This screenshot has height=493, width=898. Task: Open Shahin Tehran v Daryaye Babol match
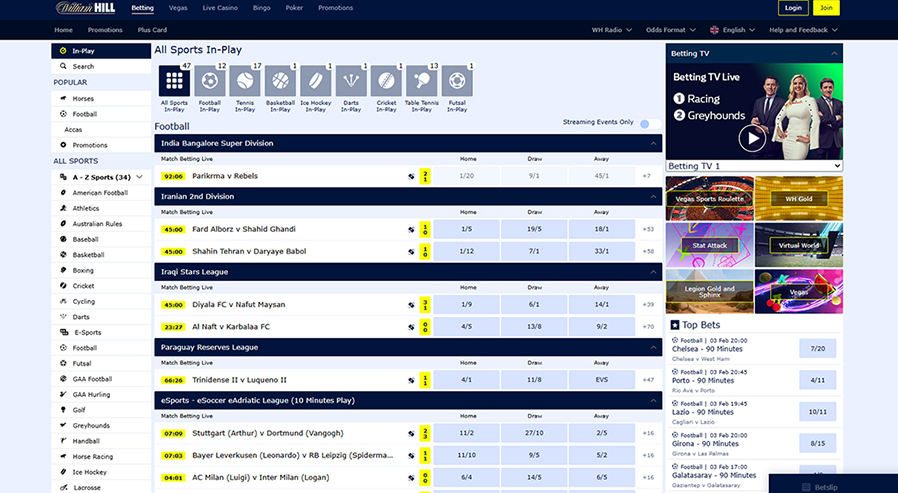249,251
